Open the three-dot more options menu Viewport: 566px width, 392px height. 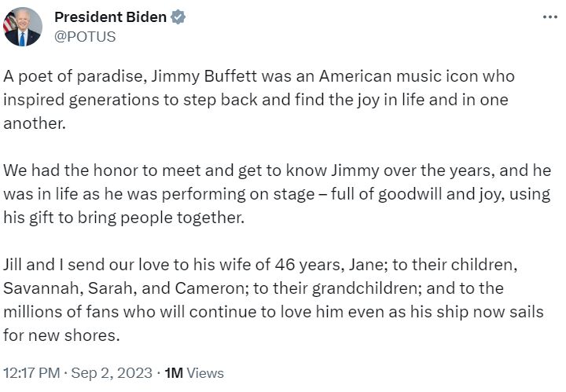tap(549, 17)
